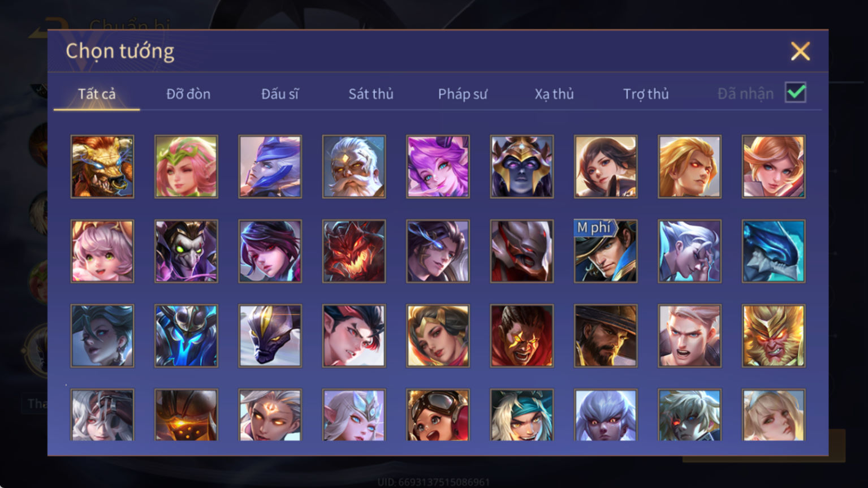868x488 pixels.
Task: Pick the cowboy-hat bearded gunslinger hero
Action: tap(606, 336)
